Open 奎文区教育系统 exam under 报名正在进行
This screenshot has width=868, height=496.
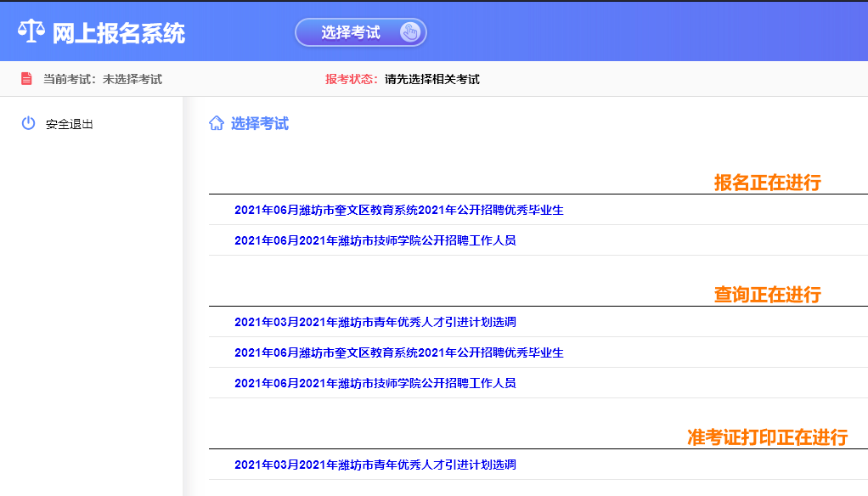tap(398, 210)
